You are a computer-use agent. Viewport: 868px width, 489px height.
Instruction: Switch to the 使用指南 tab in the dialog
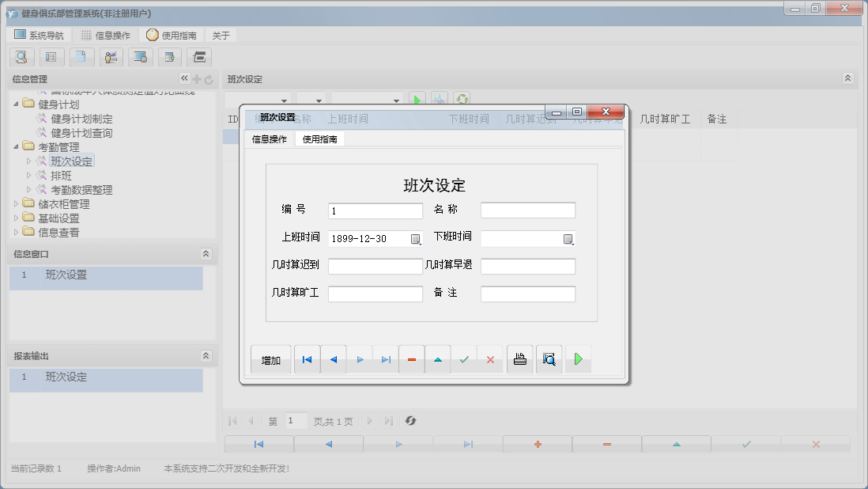click(x=321, y=138)
